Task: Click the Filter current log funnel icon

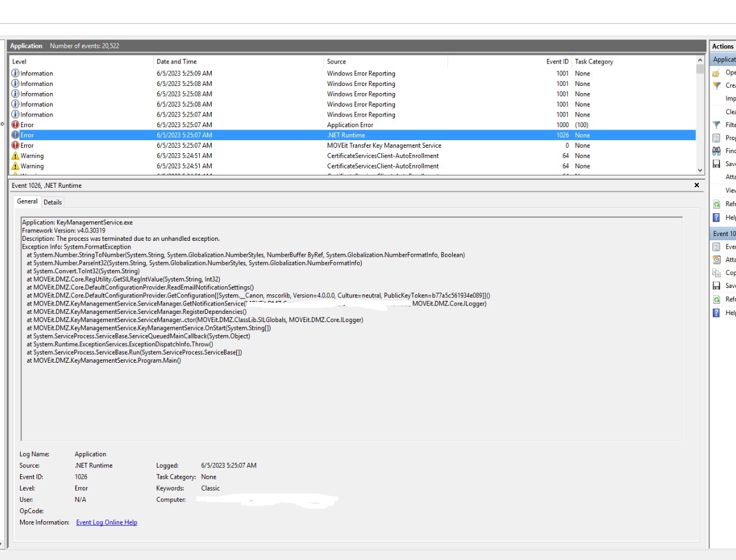Action: point(716,125)
